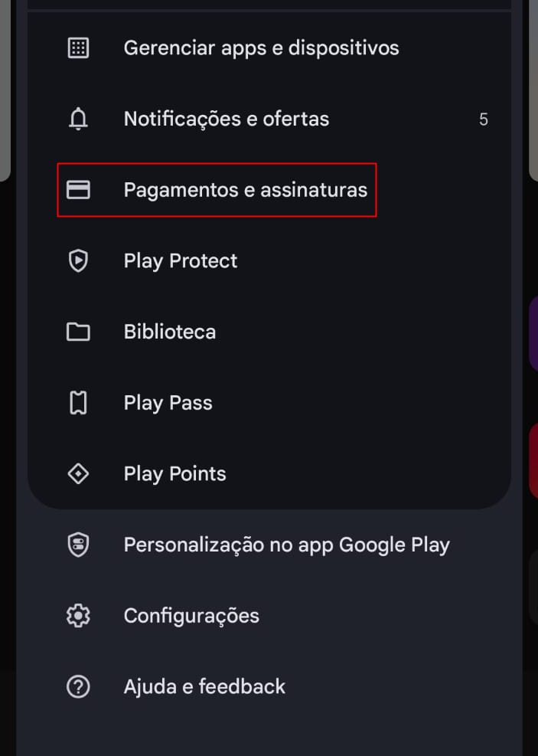Select Pagamentos e assinaturas

(246, 189)
